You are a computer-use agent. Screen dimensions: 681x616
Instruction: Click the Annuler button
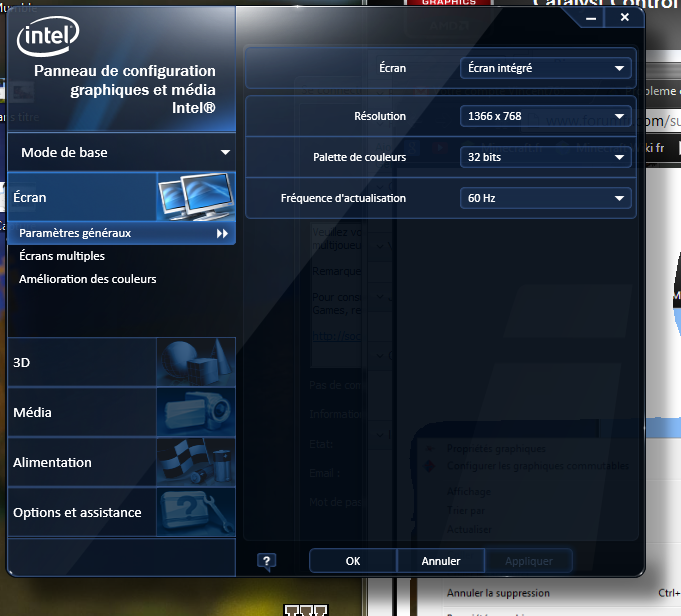441,561
